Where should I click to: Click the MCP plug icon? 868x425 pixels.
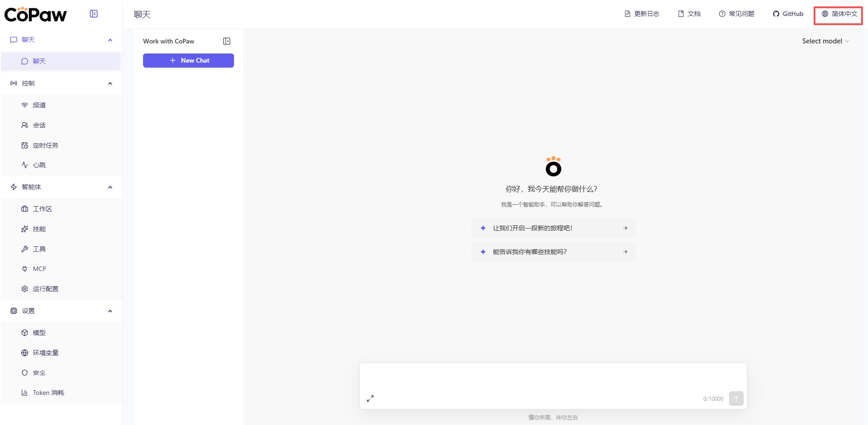pyautogui.click(x=25, y=269)
